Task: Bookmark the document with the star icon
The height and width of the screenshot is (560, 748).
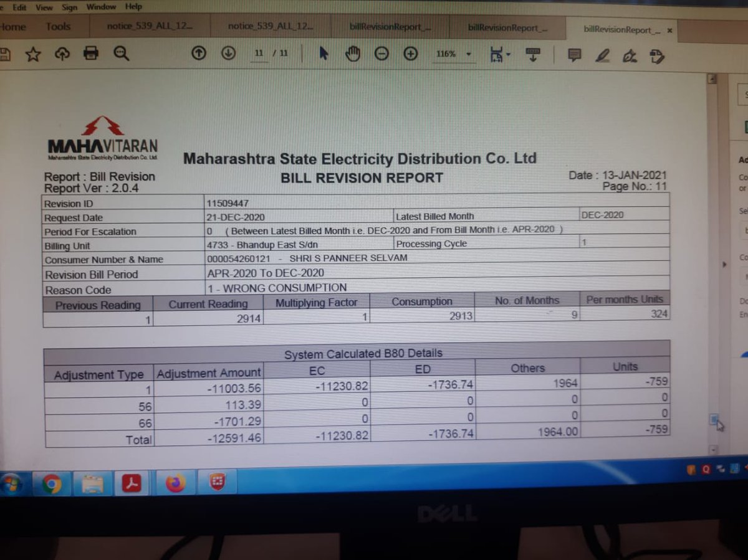Action: pyautogui.click(x=32, y=55)
